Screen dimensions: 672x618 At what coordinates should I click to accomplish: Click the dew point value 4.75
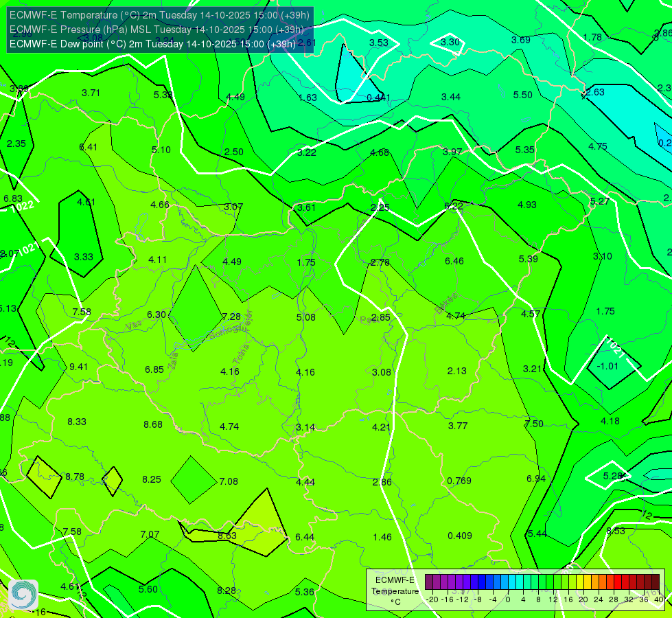[x=597, y=146]
